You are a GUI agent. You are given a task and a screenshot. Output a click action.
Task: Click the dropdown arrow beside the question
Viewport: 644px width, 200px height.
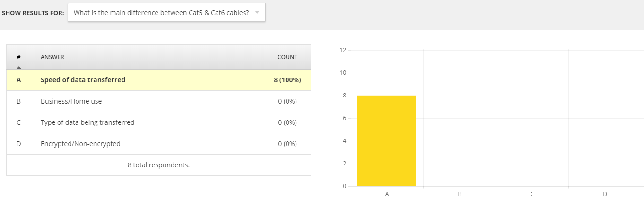pyautogui.click(x=257, y=12)
